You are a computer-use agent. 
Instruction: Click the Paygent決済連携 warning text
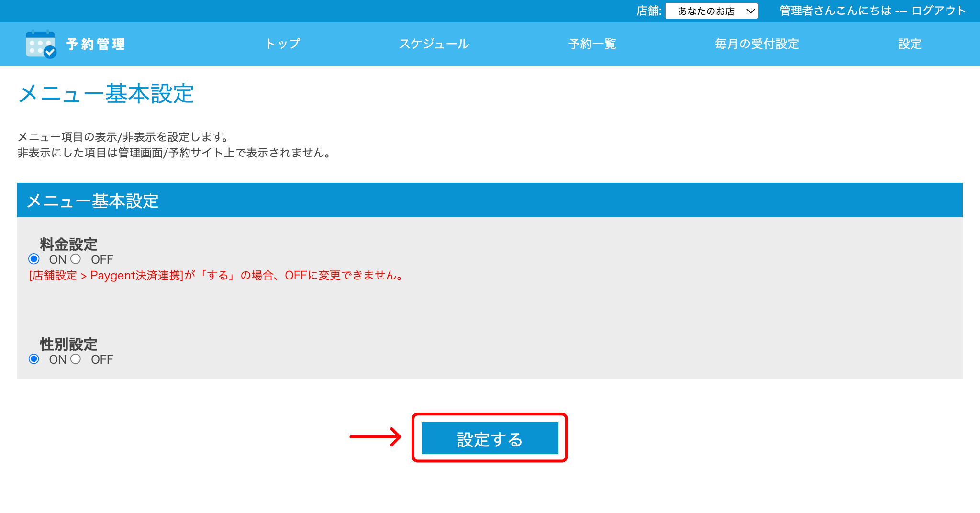215,275
